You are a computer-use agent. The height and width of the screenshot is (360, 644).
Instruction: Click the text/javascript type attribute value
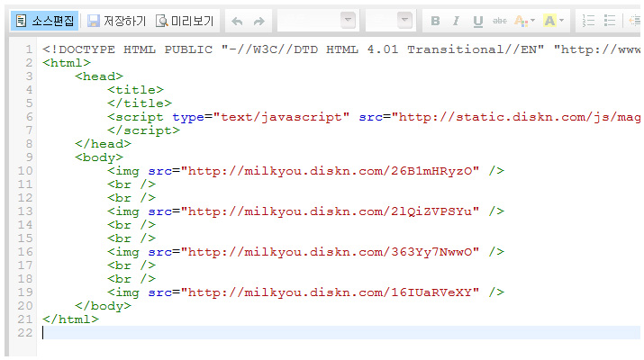(282, 117)
